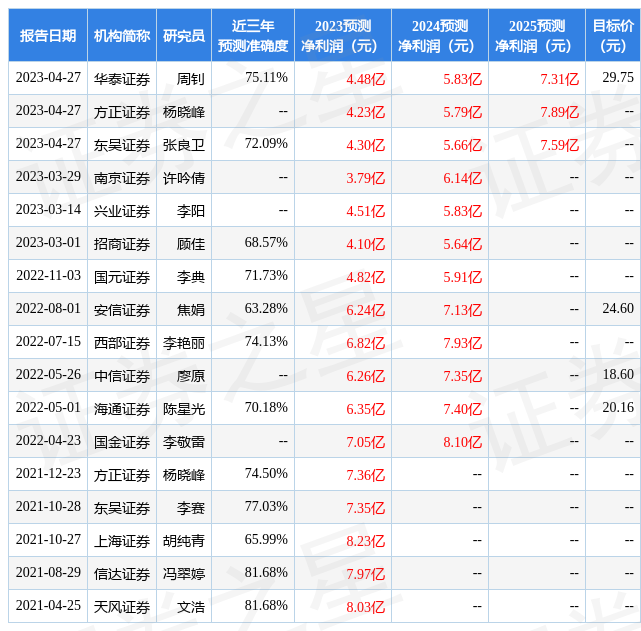Click 2025 forecast 7.31亿
Image resolution: width=641 pixels, height=631 pixels.
pos(559,79)
